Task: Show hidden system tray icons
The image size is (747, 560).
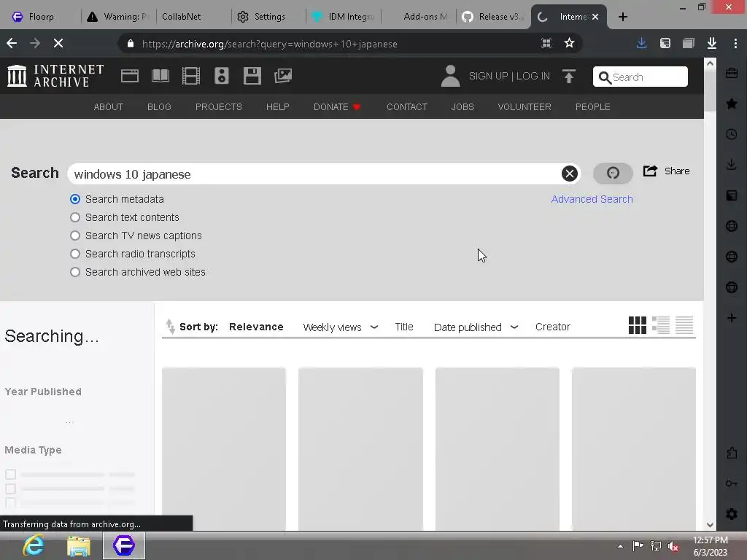Action: click(620, 546)
